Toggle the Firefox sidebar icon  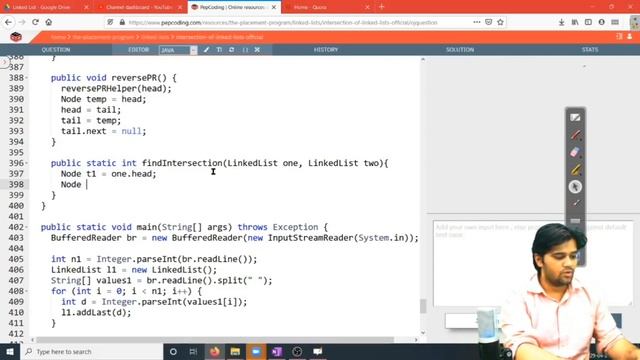[x=588, y=22]
